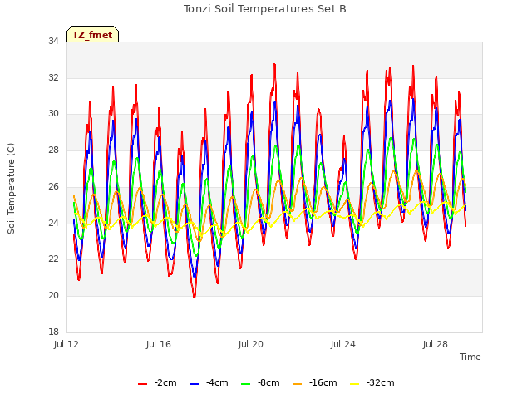The height and width of the screenshot is (399, 532).
Task: Click the orange -16cm legend swatch
Action: click(x=298, y=384)
